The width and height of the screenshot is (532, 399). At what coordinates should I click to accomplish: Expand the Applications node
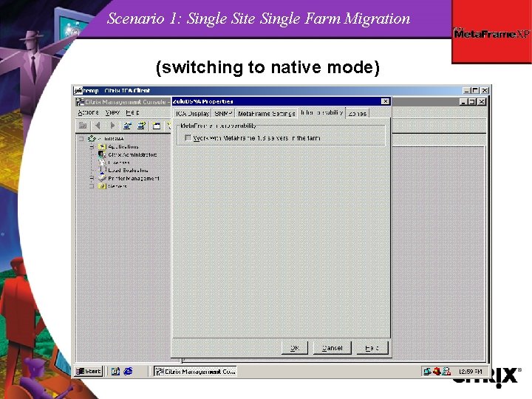92,147
